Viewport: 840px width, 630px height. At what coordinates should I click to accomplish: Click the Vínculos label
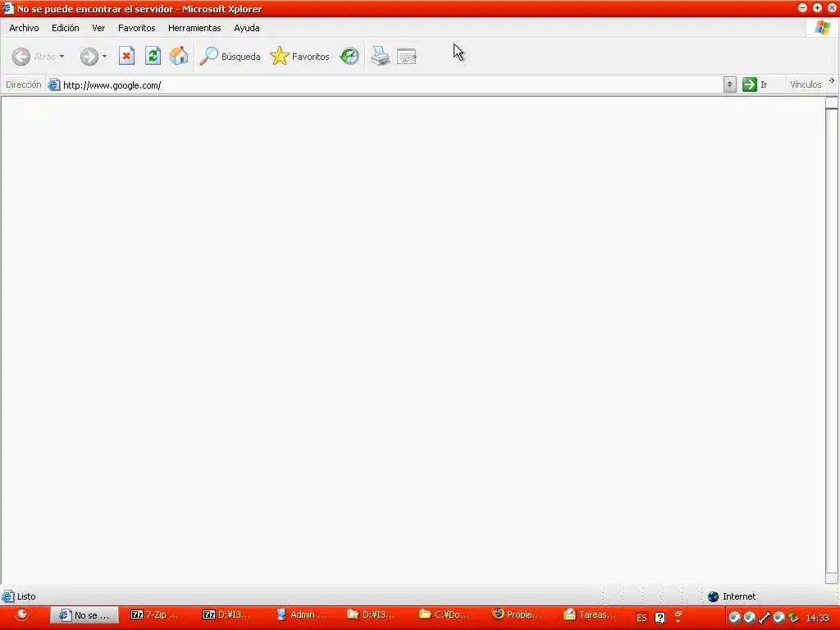[x=806, y=84]
